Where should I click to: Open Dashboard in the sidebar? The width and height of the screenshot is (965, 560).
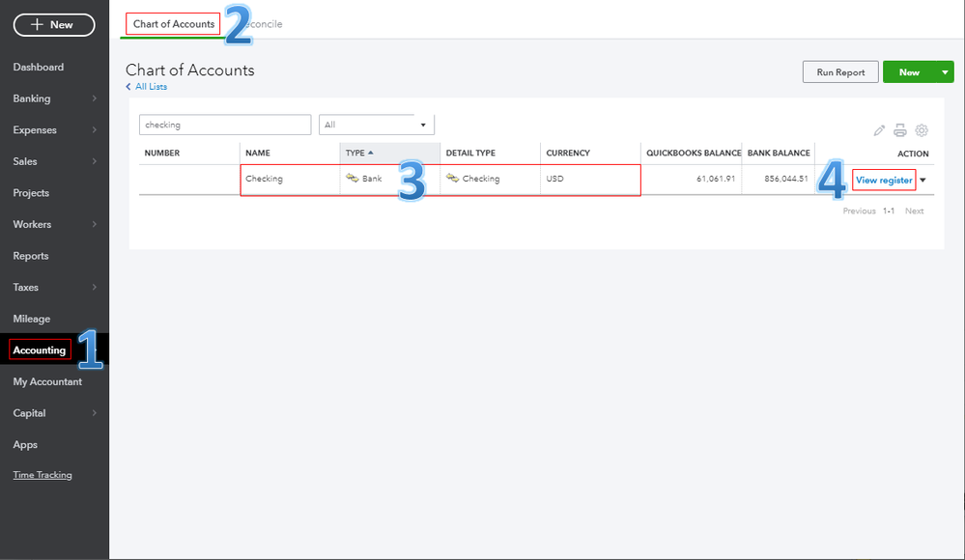click(39, 67)
